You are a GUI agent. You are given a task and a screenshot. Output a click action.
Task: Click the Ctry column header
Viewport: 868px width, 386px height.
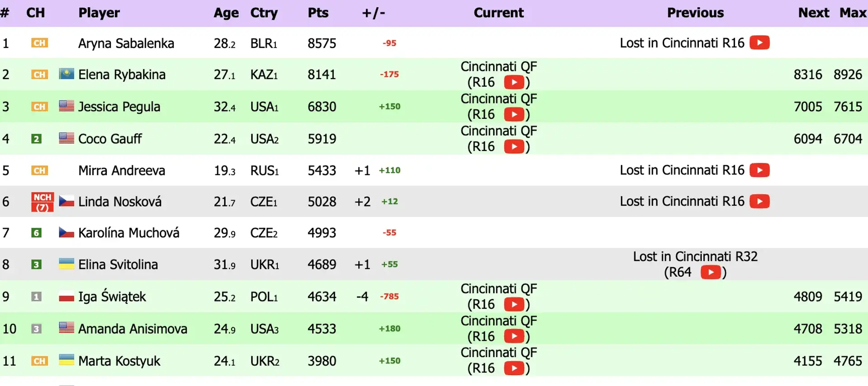click(264, 13)
